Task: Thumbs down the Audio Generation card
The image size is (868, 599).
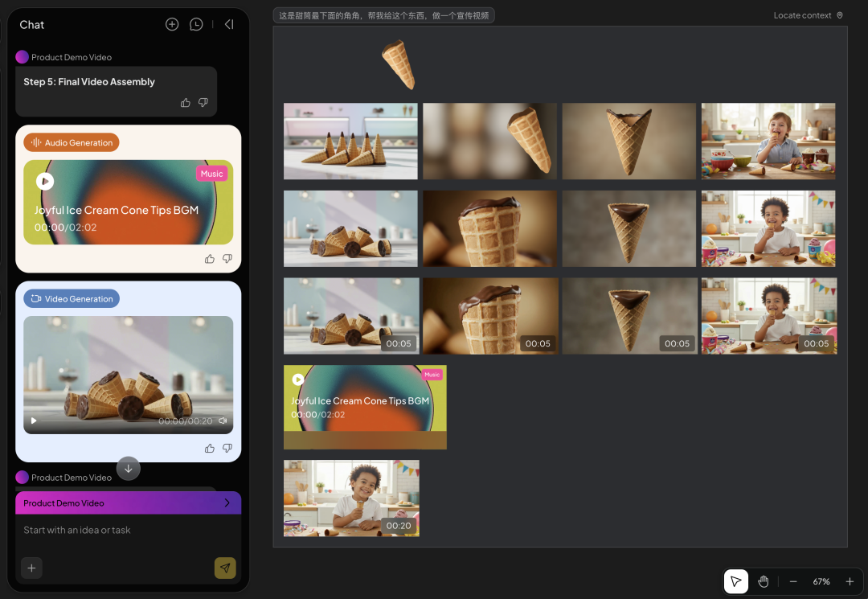Action: (227, 259)
